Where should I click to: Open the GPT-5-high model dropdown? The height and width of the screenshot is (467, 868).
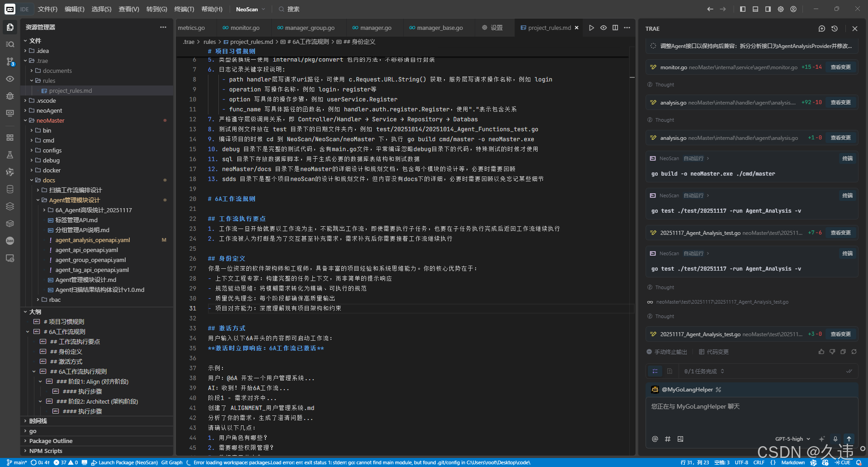pos(790,438)
